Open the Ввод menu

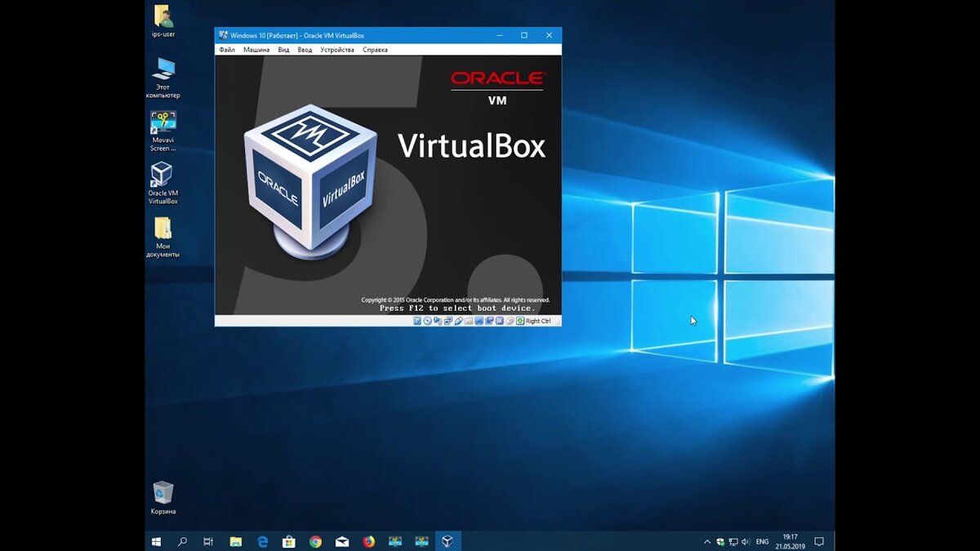[305, 50]
